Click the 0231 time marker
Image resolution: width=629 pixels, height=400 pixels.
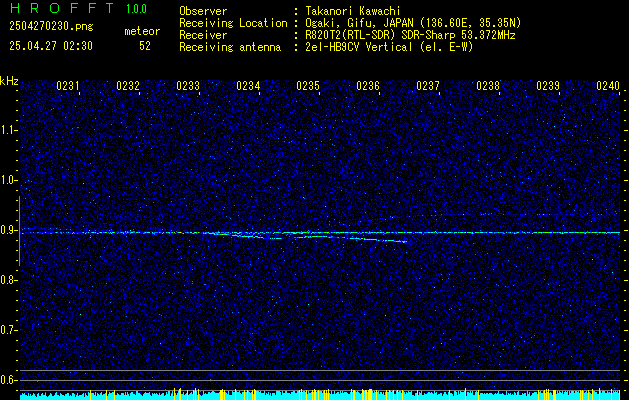tap(67, 86)
